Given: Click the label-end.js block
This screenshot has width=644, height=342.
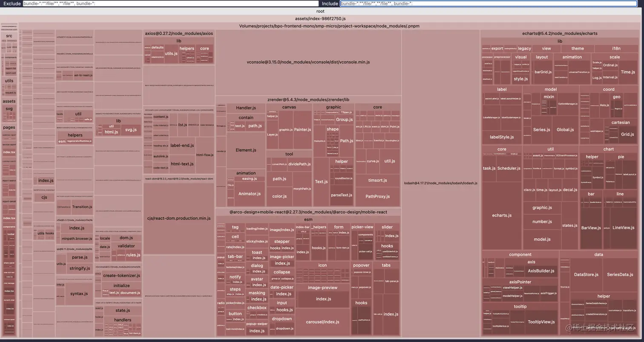Looking at the screenshot, I should click(x=182, y=146).
